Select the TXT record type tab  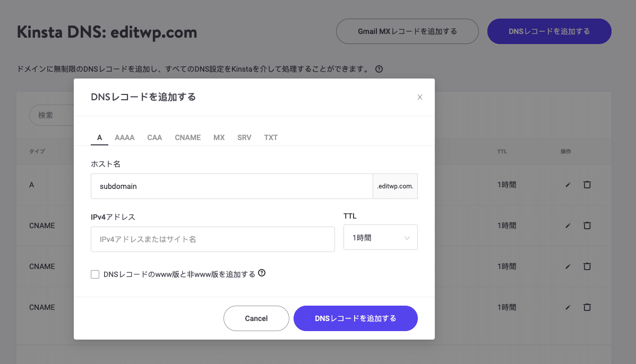click(271, 137)
